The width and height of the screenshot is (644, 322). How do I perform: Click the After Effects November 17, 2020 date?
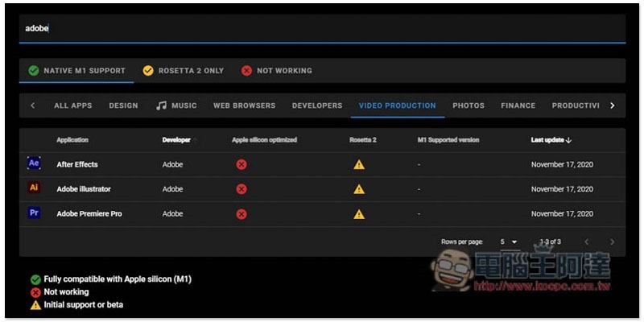tap(562, 164)
